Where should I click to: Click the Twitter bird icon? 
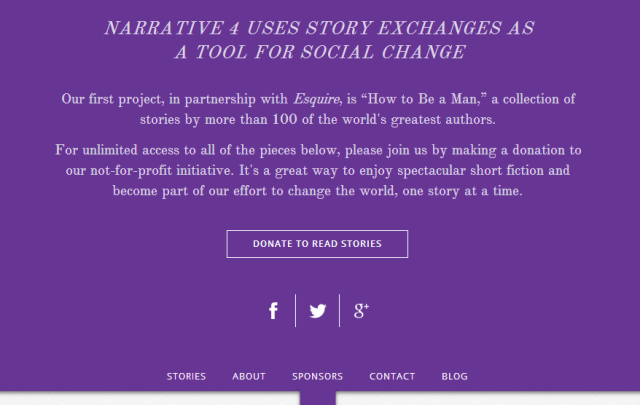click(x=318, y=311)
